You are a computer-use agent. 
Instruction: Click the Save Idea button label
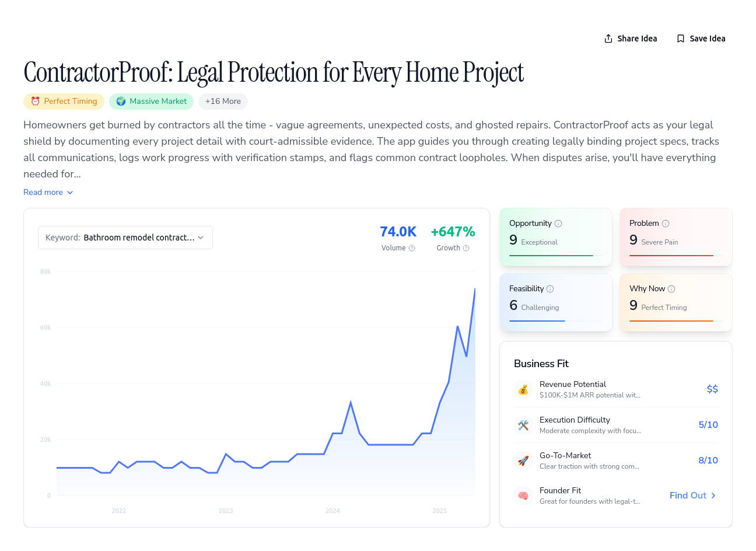point(708,39)
